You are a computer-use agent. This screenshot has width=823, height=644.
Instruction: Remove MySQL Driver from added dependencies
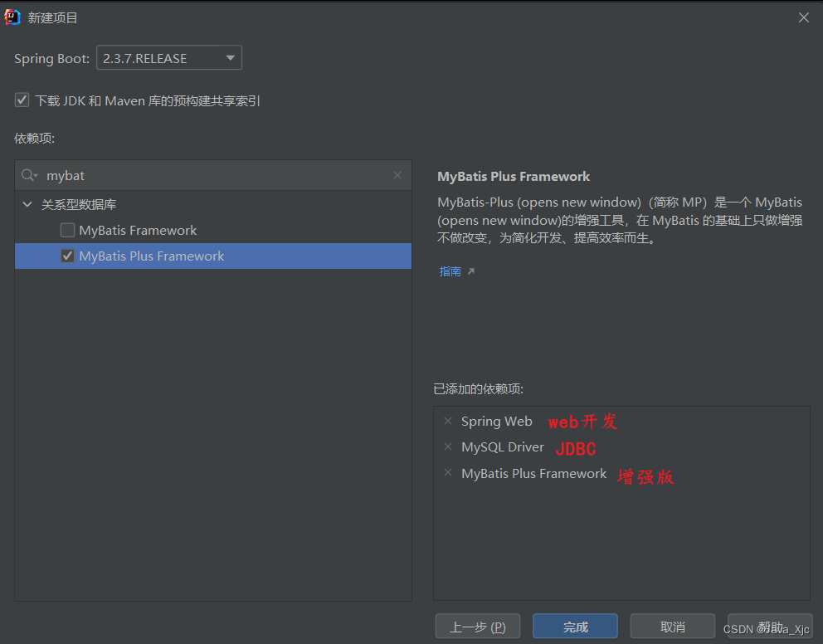448,446
